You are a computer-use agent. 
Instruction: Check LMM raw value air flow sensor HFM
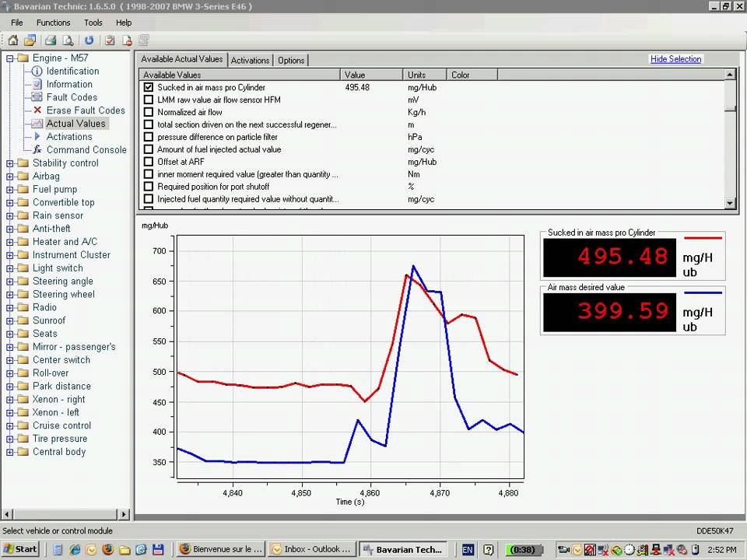149,100
